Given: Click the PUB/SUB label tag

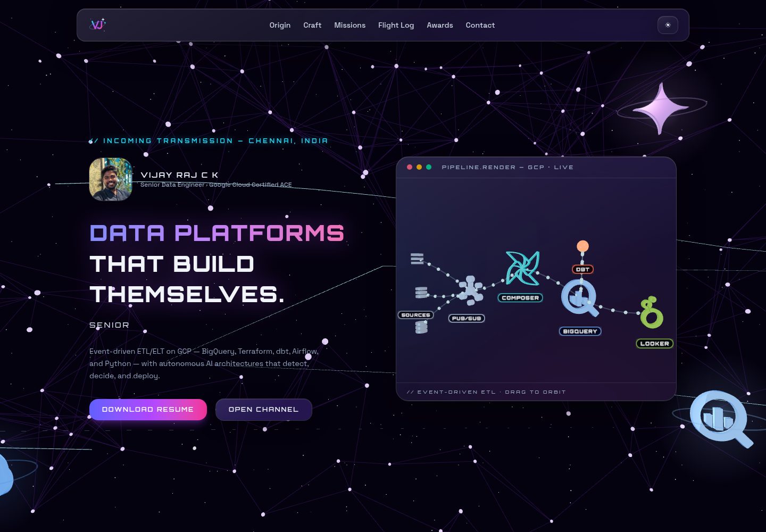Looking at the screenshot, I should tap(467, 318).
